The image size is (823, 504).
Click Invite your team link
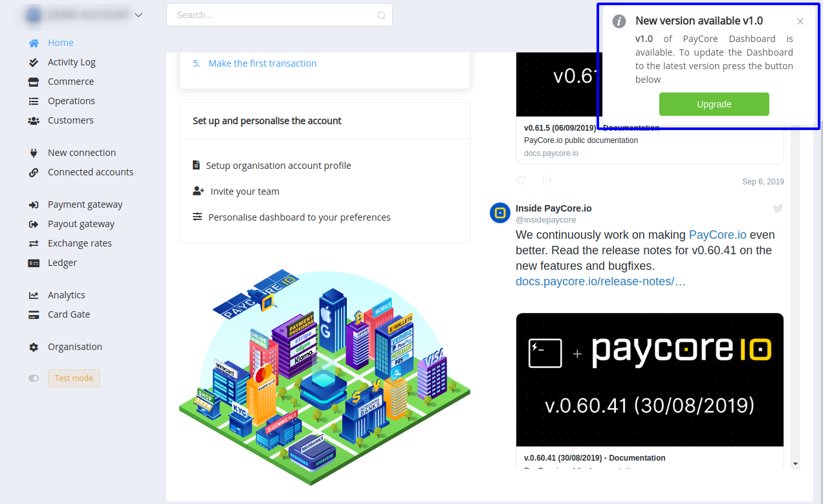pos(245,192)
